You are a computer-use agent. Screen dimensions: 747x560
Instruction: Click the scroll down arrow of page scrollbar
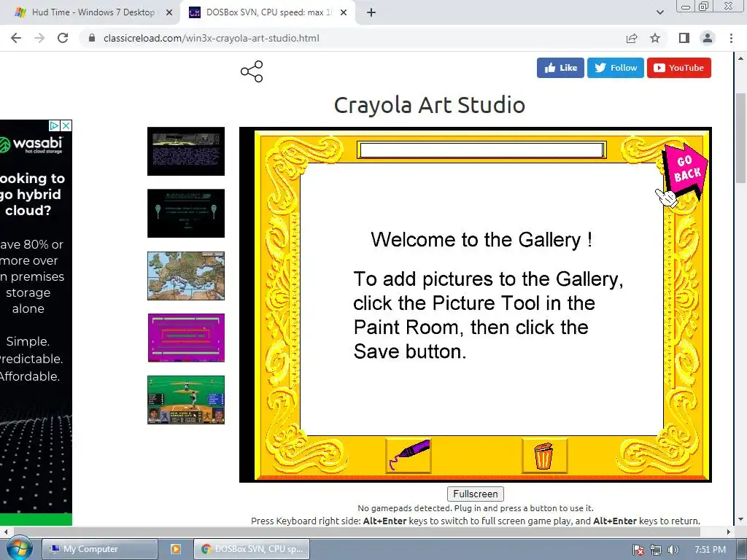coord(740,519)
